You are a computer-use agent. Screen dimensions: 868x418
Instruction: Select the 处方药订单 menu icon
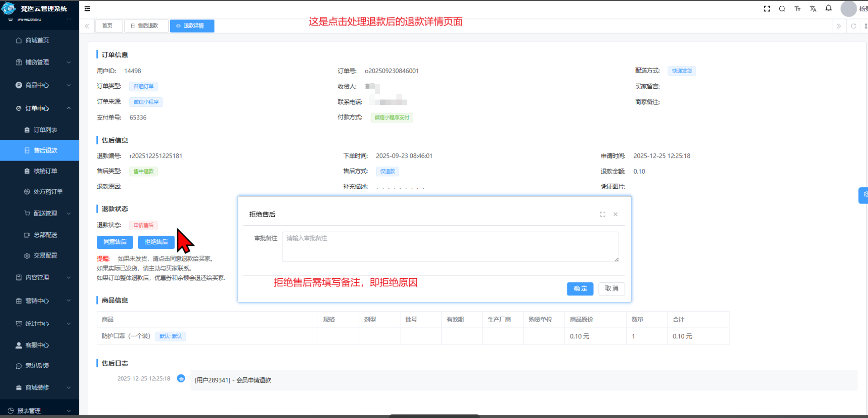[27, 191]
